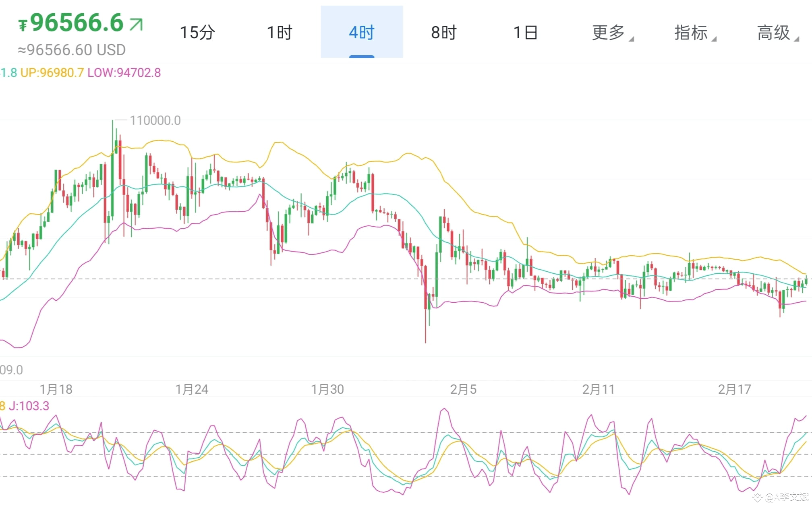Click the 1月24 date label
Screen dimensions: 812x506
point(192,389)
